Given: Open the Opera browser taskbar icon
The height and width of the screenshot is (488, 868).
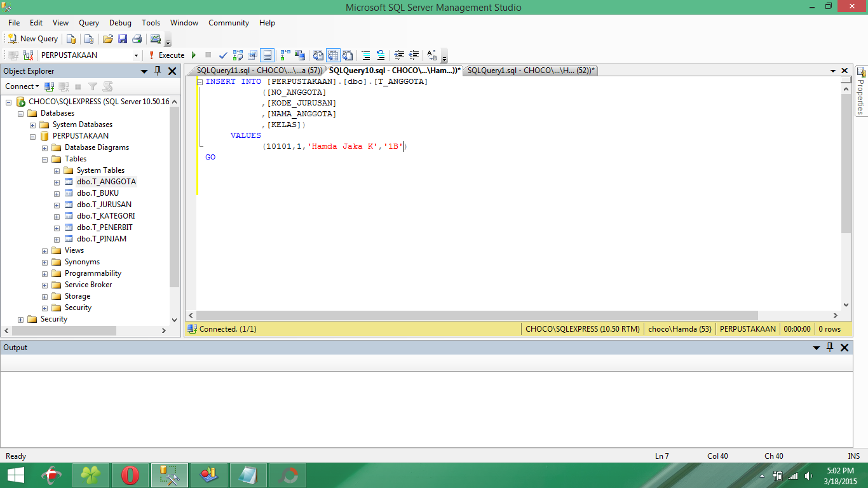Looking at the screenshot, I should [130, 475].
